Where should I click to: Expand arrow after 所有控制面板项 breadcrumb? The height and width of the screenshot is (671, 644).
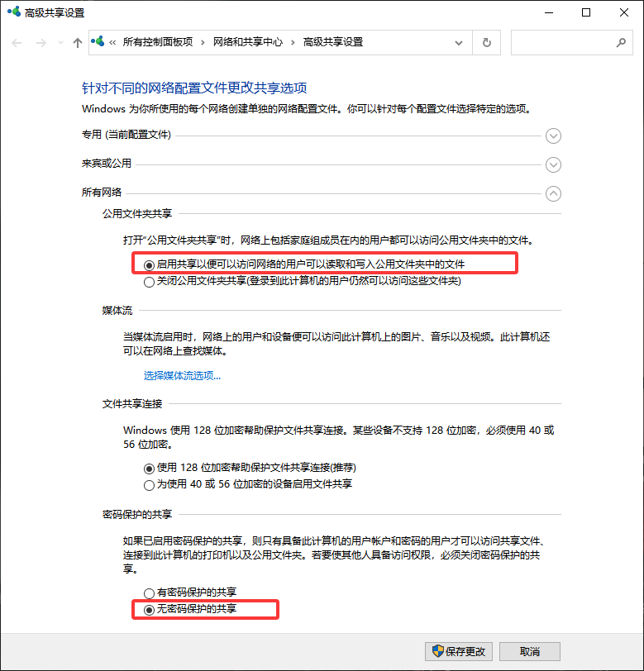[203, 42]
